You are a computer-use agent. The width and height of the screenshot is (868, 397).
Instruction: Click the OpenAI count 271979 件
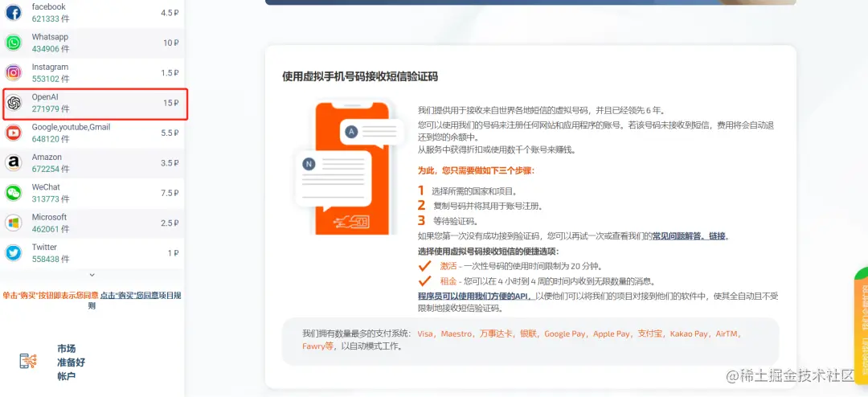pyautogui.click(x=51, y=109)
